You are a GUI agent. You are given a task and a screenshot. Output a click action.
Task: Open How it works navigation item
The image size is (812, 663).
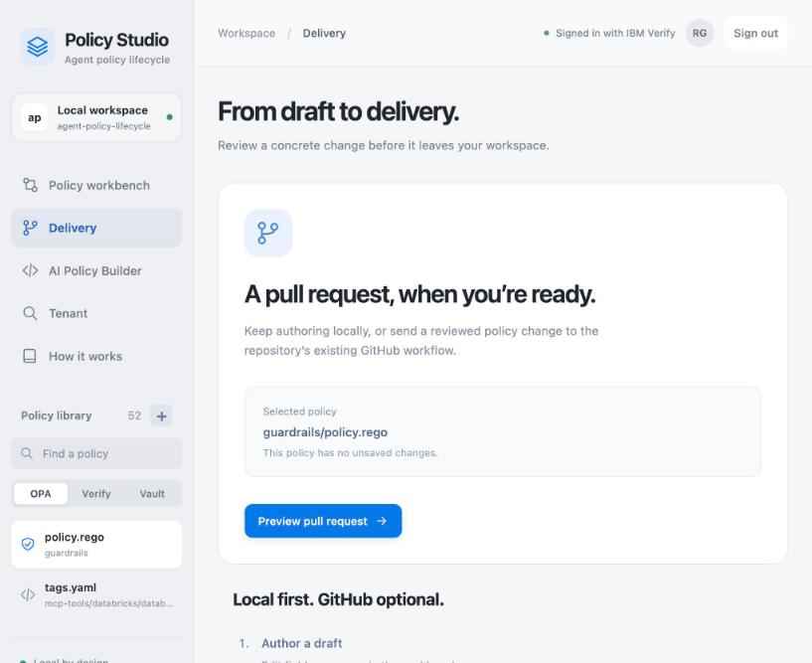point(96,357)
